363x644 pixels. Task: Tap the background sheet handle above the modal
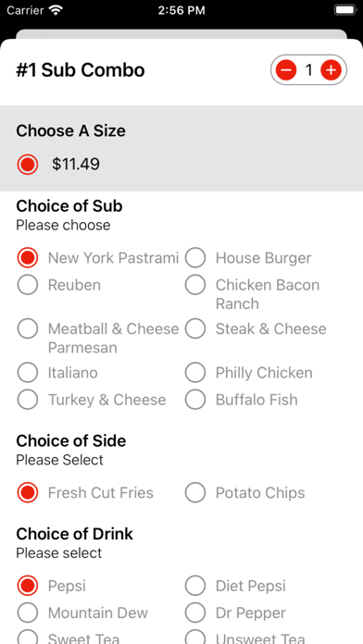pyautogui.click(x=181, y=34)
